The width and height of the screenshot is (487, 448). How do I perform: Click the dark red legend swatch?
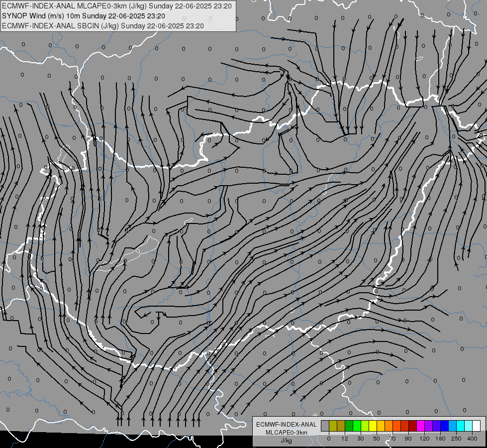413,426
